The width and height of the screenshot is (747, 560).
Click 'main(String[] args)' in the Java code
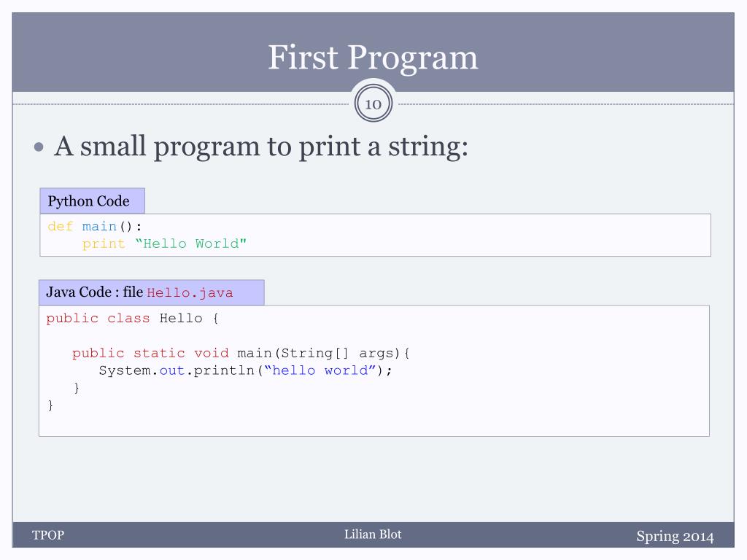(x=318, y=354)
